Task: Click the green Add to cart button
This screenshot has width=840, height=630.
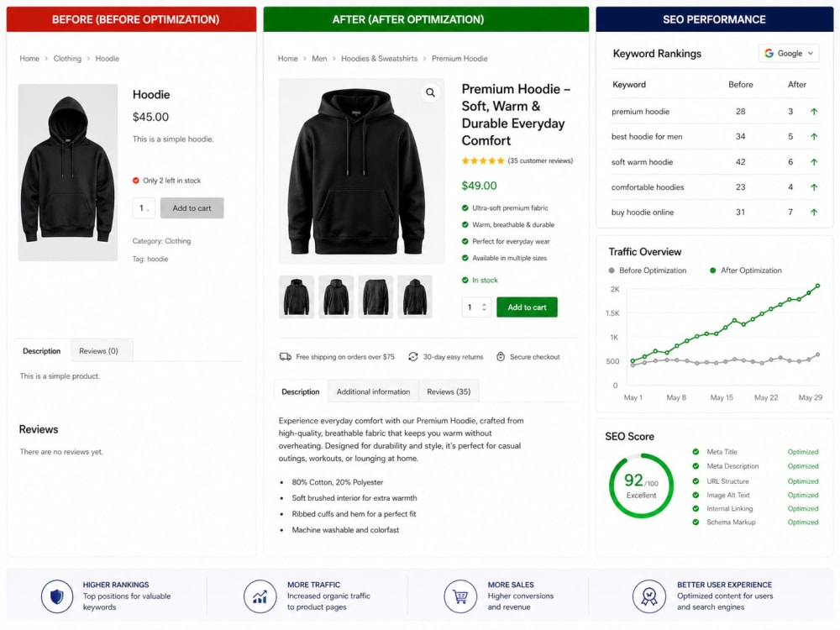Action: (x=527, y=307)
